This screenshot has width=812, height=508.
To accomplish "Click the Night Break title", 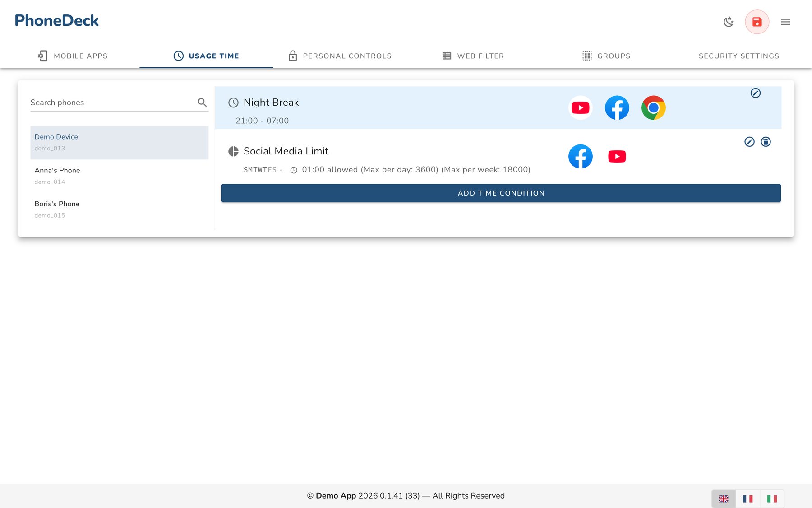I will (x=271, y=103).
